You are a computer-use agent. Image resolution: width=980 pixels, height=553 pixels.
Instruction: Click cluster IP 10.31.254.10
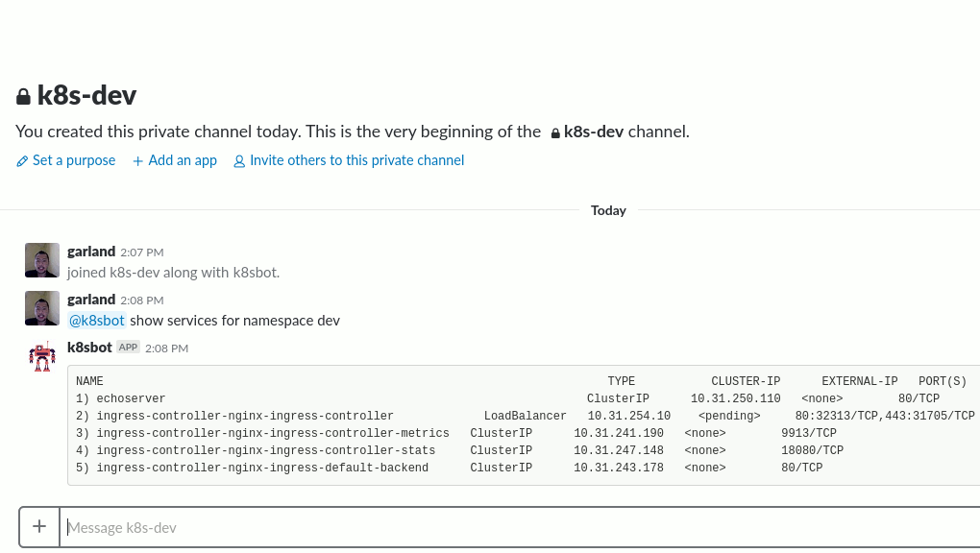pyautogui.click(x=628, y=416)
